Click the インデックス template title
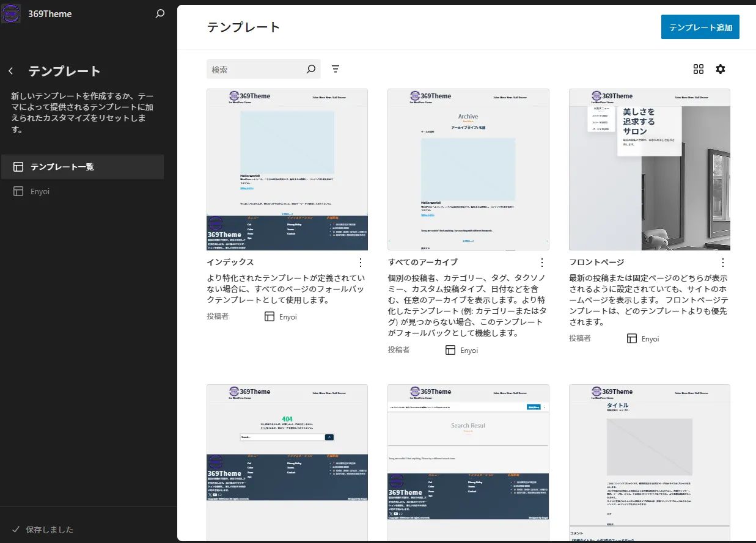Image resolution: width=756 pixels, height=543 pixels. pyautogui.click(x=230, y=263)
